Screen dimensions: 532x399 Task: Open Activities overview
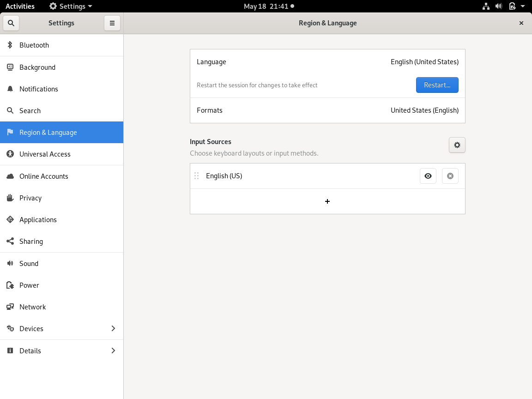(20, 6)
